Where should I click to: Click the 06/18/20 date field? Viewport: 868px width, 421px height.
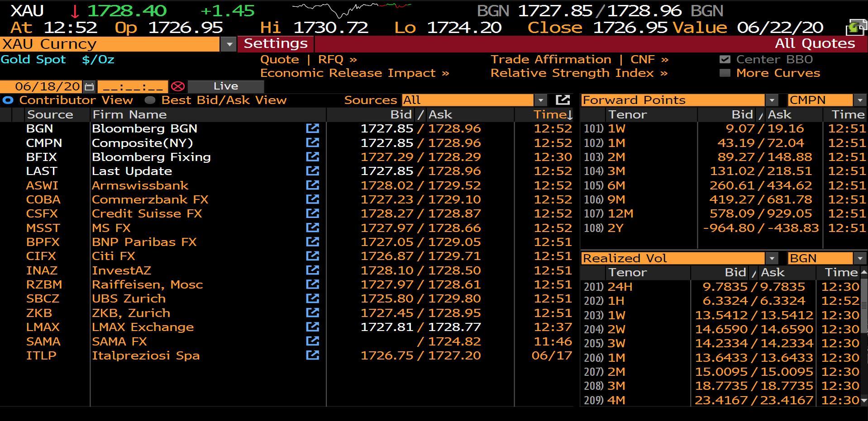coord(42,86)
